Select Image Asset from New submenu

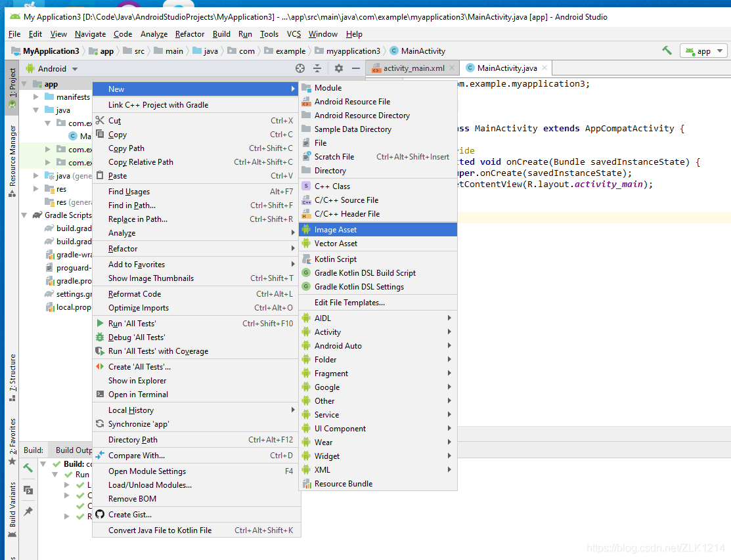pyautogui.click(x=378, y=230)
